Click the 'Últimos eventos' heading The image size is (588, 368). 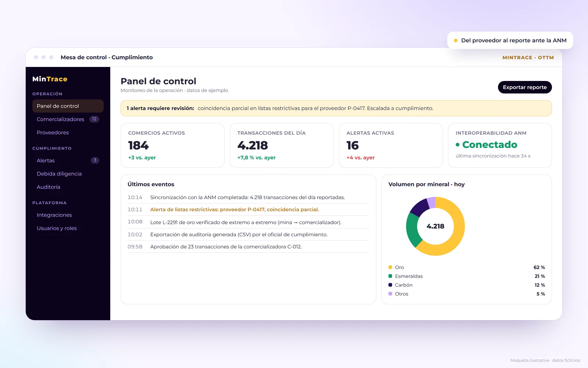[x=151, y=184]
